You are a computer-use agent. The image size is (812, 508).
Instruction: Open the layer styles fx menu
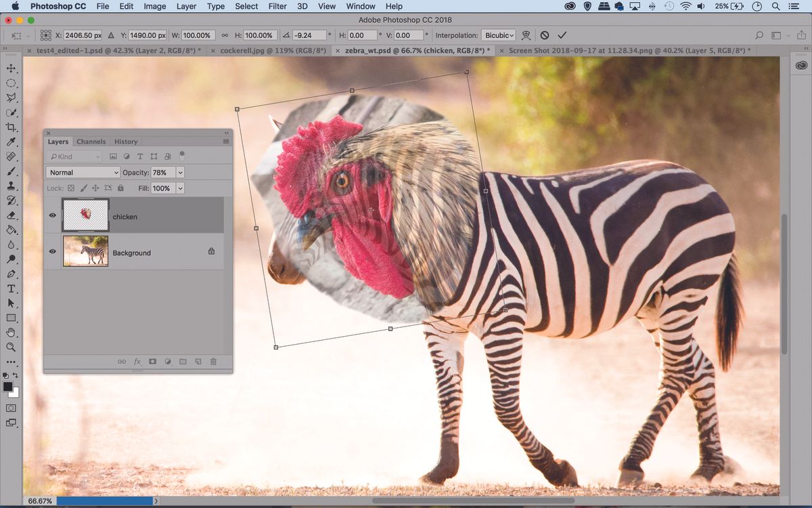pos(137,362)
